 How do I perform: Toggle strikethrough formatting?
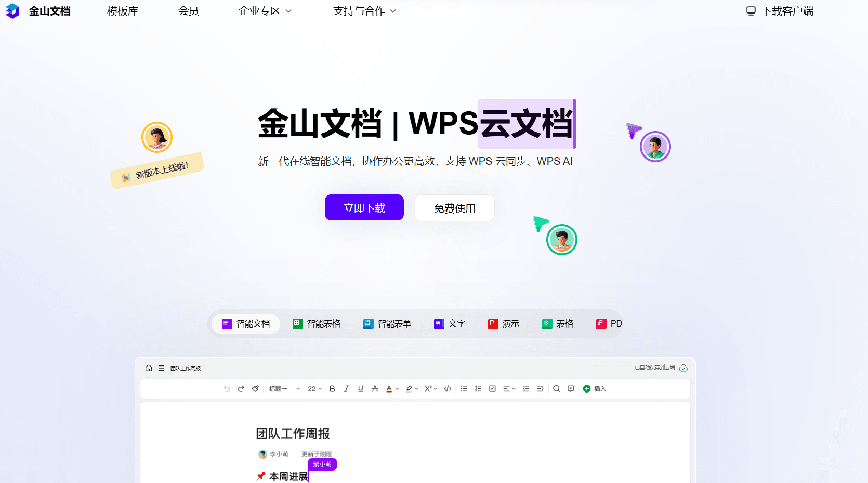pos(375,389)
